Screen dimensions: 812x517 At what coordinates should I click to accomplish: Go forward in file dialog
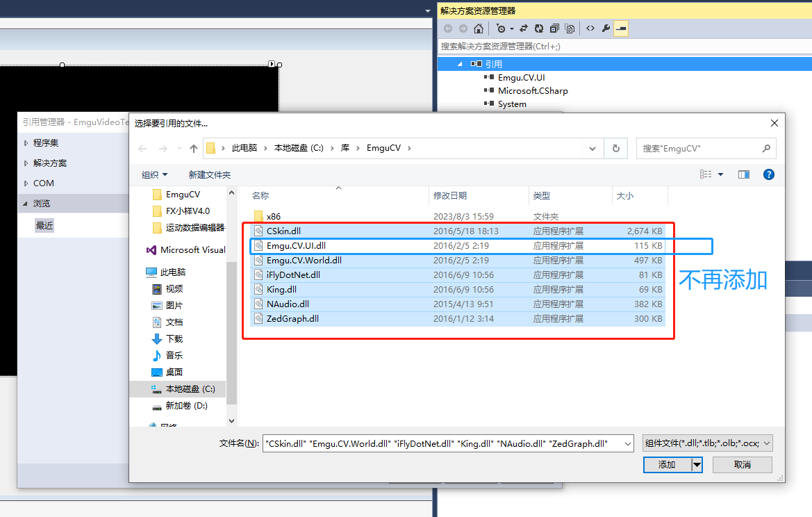pyautogui.click(x=163, y=149)
